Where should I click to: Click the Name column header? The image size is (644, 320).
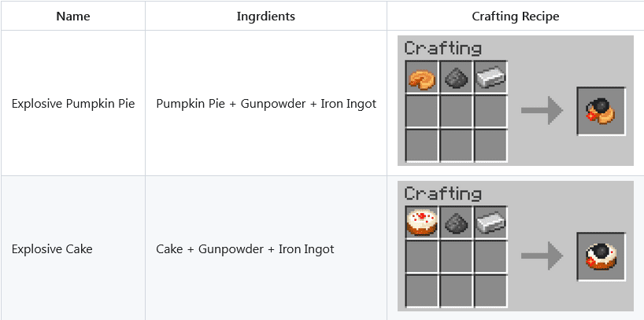coord(73,16)
